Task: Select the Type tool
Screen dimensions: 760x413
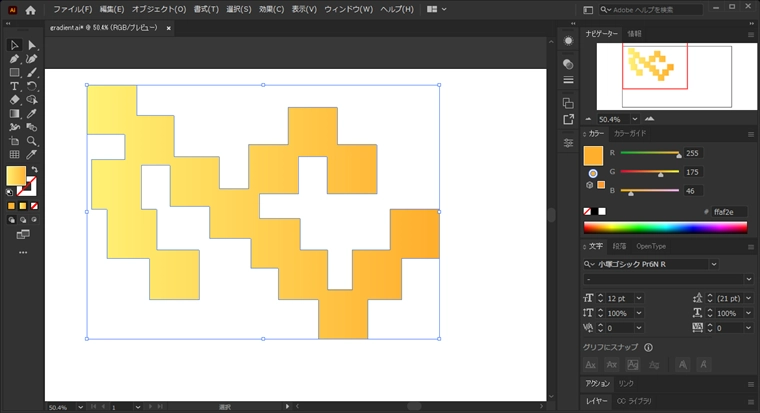Action: click(15, 86)
